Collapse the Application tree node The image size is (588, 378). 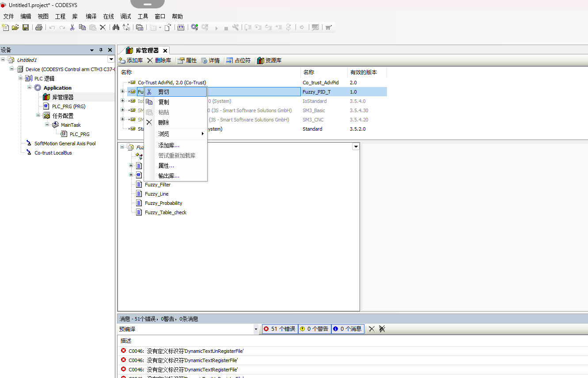point(30,87)
